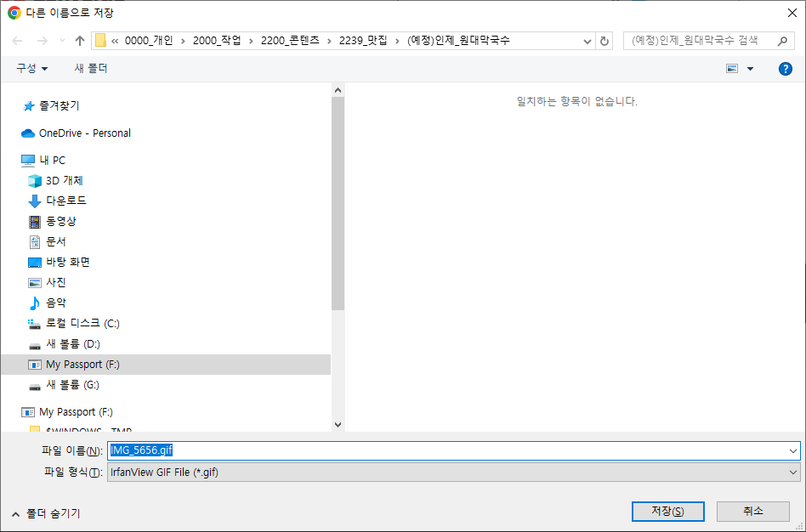Open the chevron after (예정)인제_원대막국수

587,40
